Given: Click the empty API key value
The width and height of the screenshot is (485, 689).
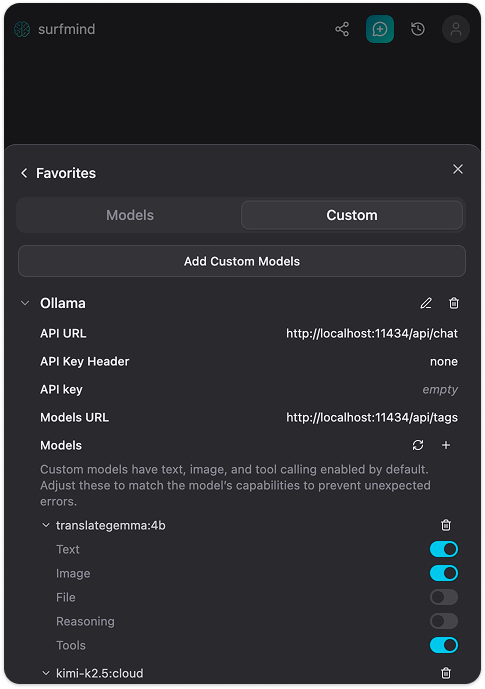Looking at the screenshot, I should pos(440,390).
